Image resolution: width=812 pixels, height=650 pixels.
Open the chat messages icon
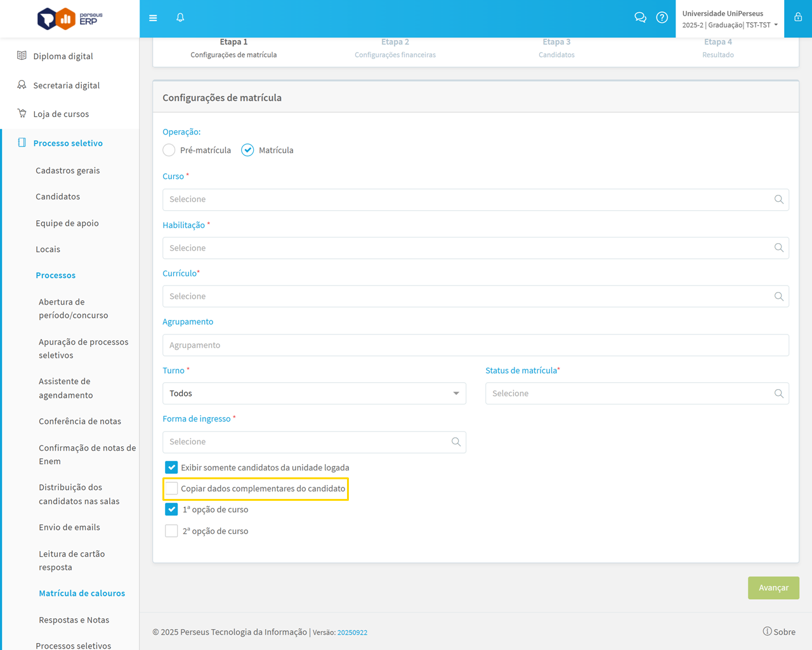pyautogui.click(x=640, y=18)
